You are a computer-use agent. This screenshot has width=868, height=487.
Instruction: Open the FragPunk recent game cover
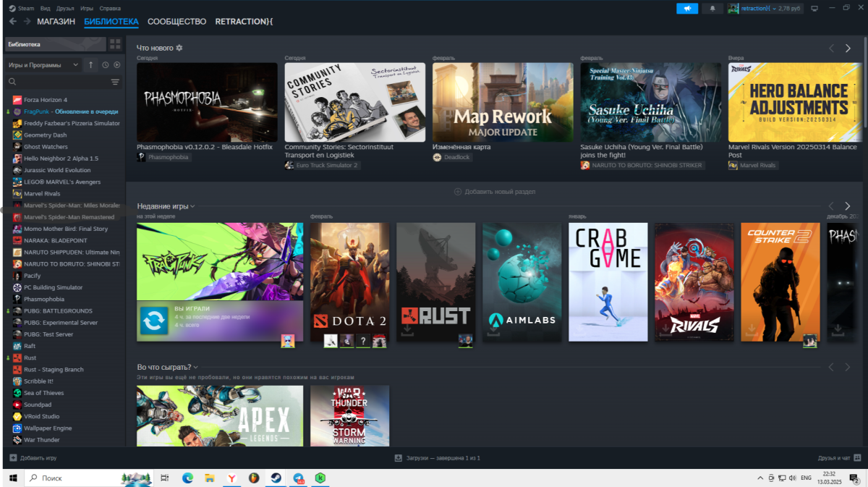[x=220, y=262]
